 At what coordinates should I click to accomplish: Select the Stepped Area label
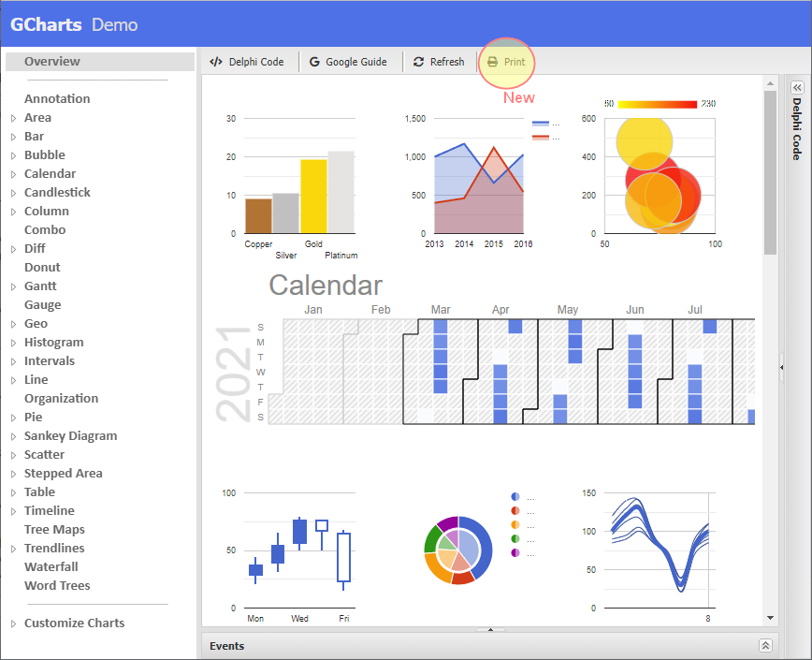[64, 473]
